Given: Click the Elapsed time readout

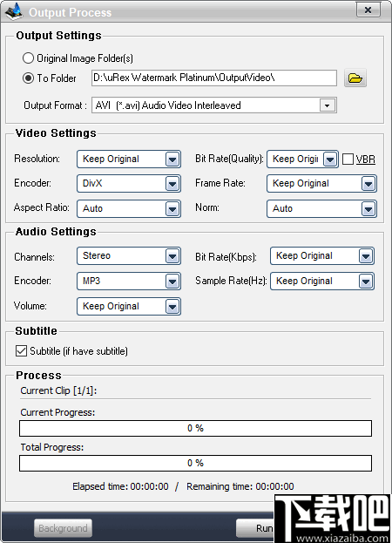Looking at the screenshot, I should [120, 486].
